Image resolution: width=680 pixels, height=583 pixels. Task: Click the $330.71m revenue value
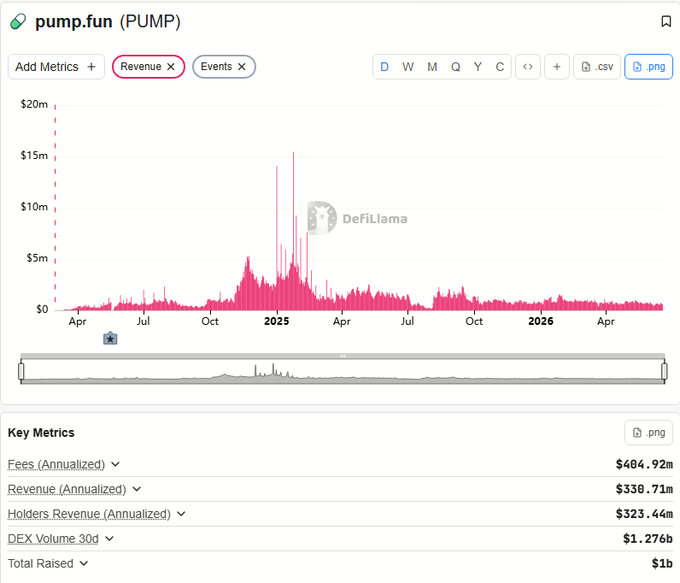click(x=644, y=489)
